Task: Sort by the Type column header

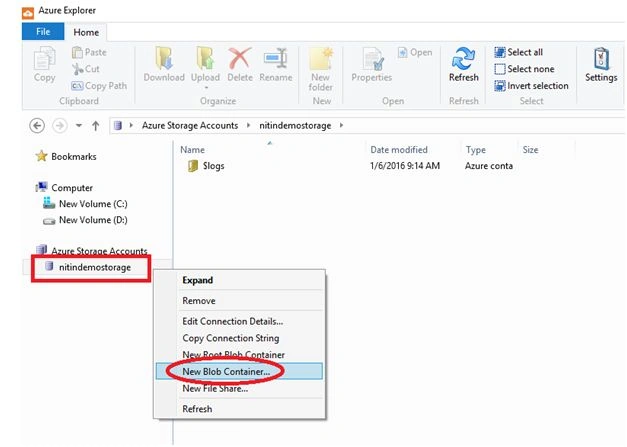Action: (x=475, y=150)
